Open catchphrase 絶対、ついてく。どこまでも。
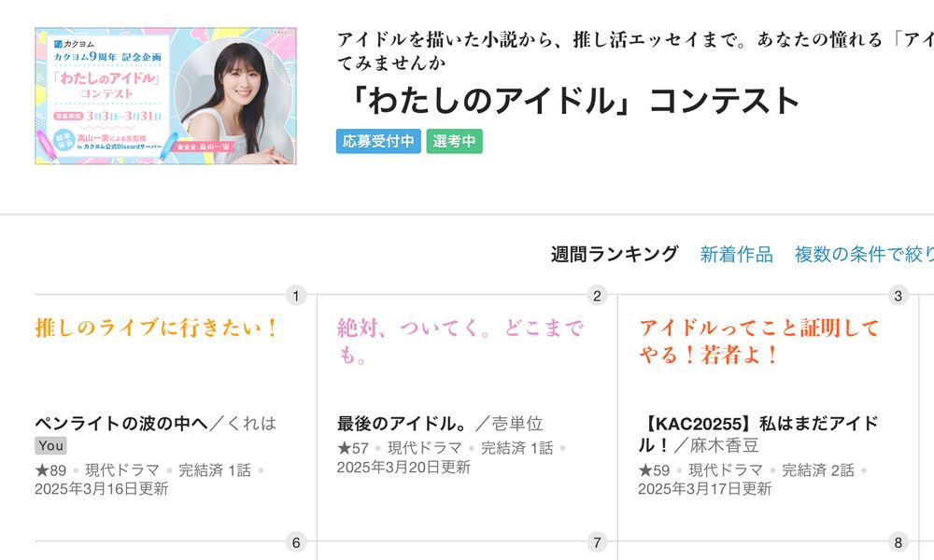 click(x=460, y=342)
